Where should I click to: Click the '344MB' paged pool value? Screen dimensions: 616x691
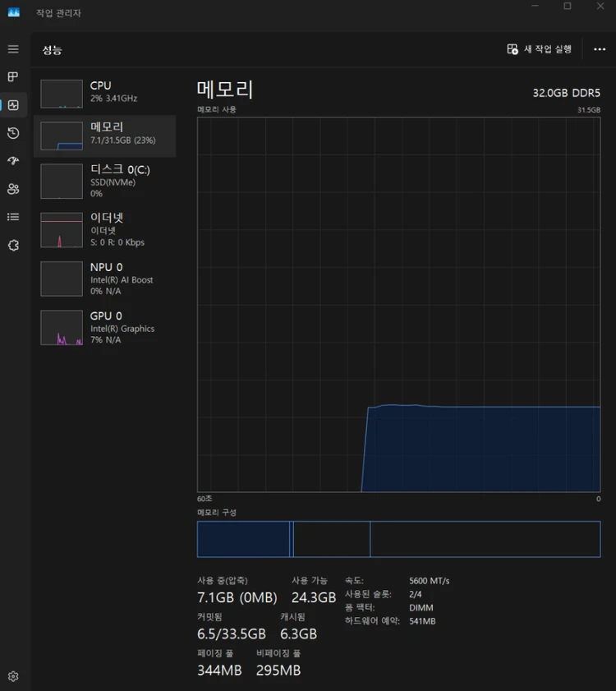[x=219, y=670]
